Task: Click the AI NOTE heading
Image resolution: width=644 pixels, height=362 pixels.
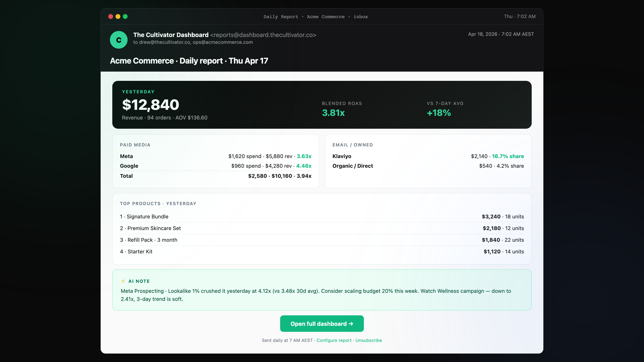Action: tap(139, 281)
